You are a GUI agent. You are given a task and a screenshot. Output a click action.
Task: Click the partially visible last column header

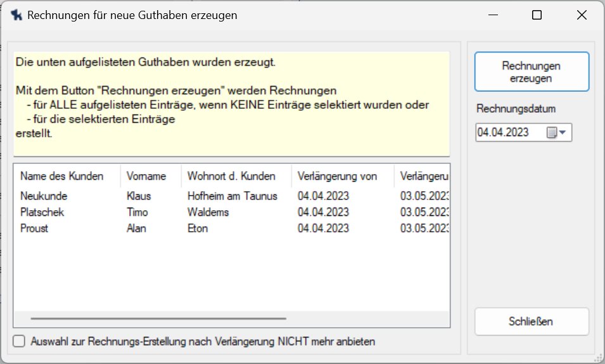click(x=424, y=176)
